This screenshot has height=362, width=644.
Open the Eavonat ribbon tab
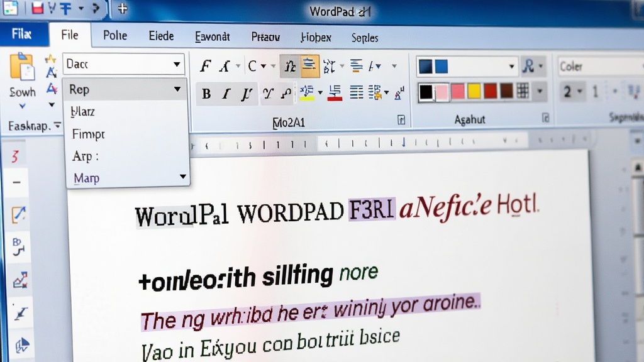213,37
